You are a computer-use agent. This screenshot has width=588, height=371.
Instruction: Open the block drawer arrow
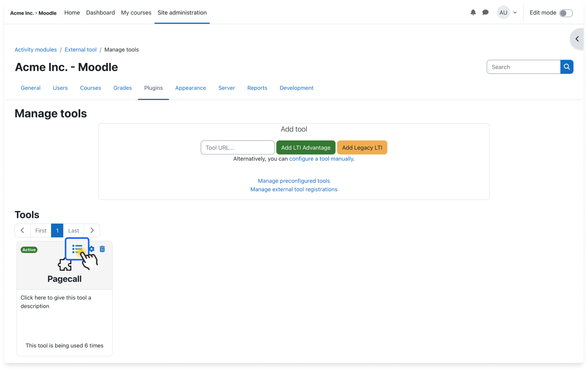[577, 39]
